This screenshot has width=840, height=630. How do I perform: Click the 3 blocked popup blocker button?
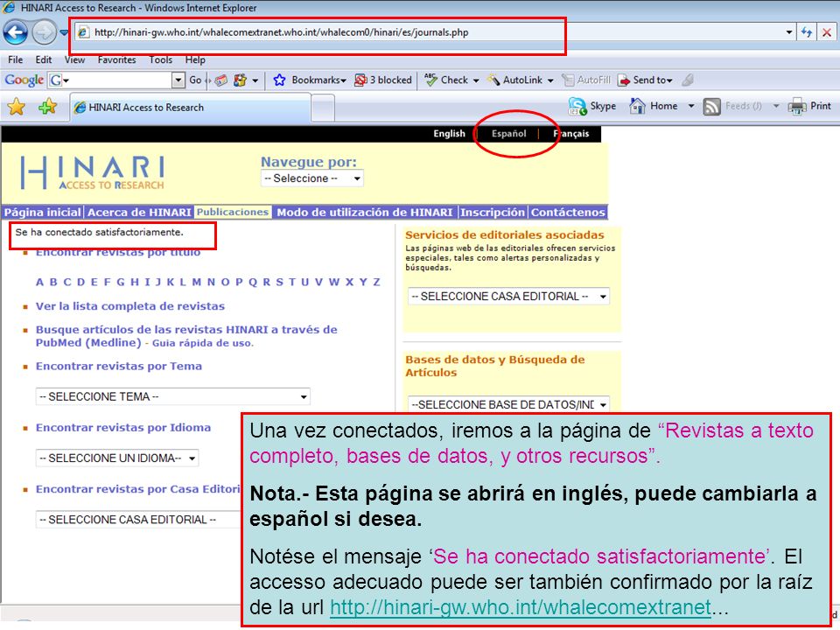[383, 80]
